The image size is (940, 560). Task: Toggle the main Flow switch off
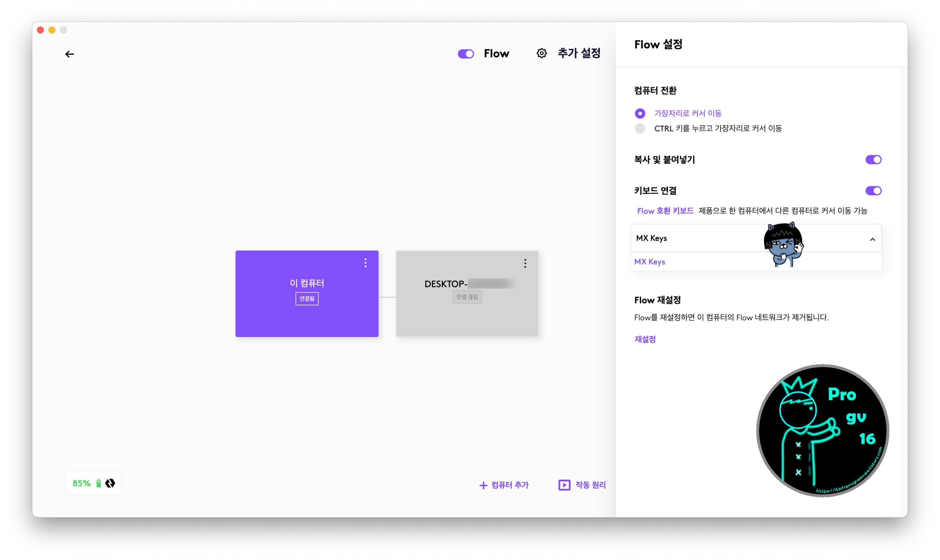[466, 54]
